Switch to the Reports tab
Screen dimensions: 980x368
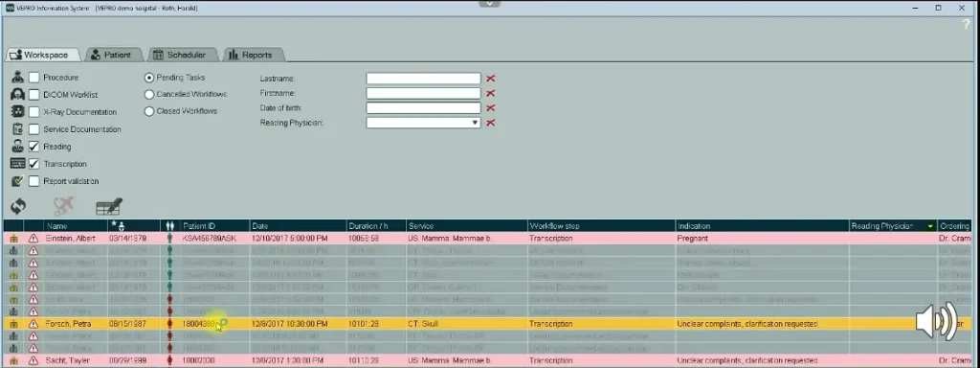[x=253, y=55]
